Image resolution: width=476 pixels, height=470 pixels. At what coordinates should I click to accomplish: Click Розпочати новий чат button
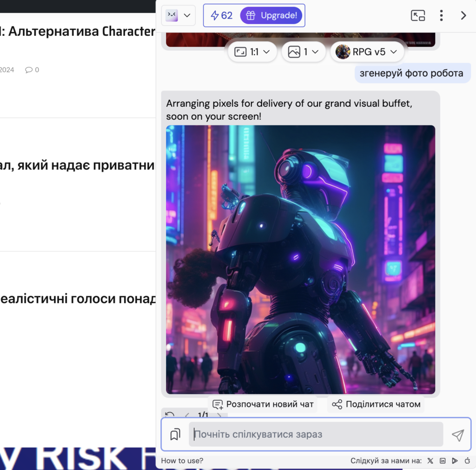point(263,404)
